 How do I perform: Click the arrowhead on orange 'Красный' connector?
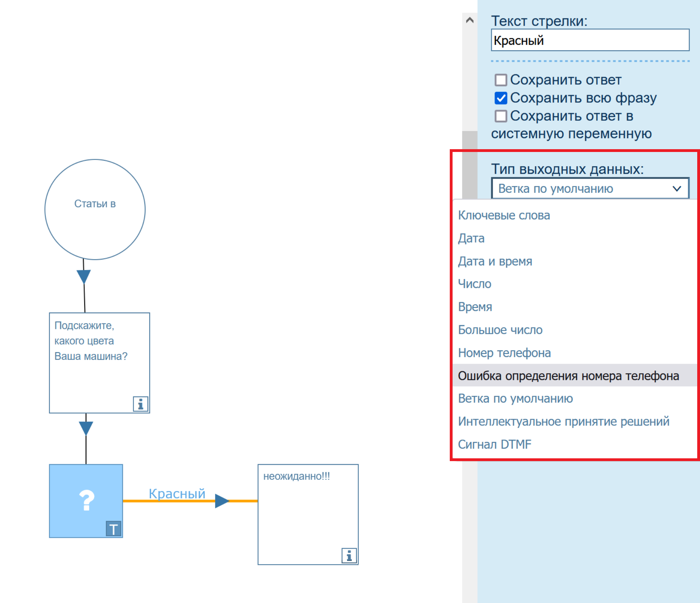tap(222, 501)
